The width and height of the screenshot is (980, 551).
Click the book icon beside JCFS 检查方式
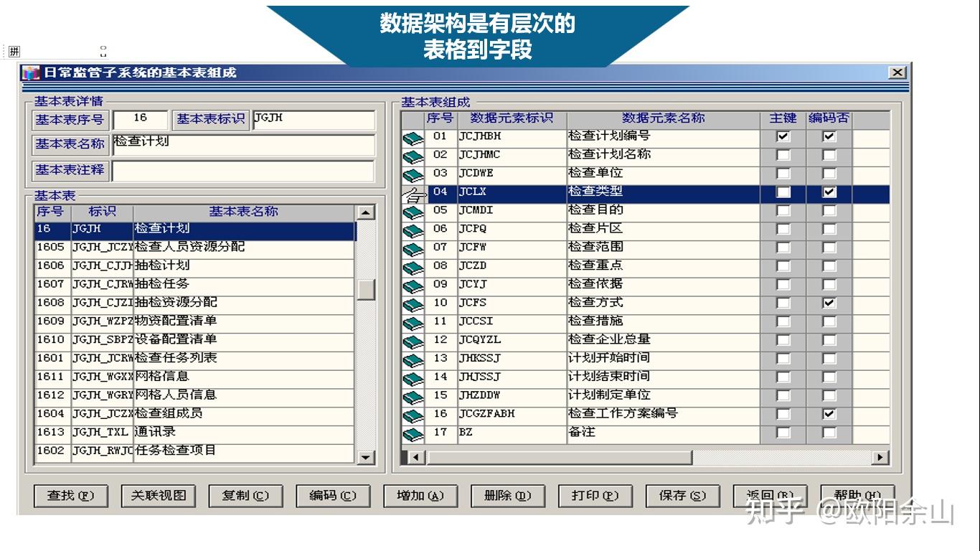[412, 303]
